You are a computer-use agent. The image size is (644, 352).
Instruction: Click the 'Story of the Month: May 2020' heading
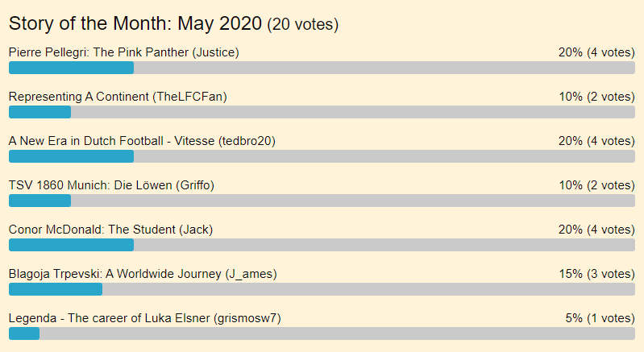point(135,24)
